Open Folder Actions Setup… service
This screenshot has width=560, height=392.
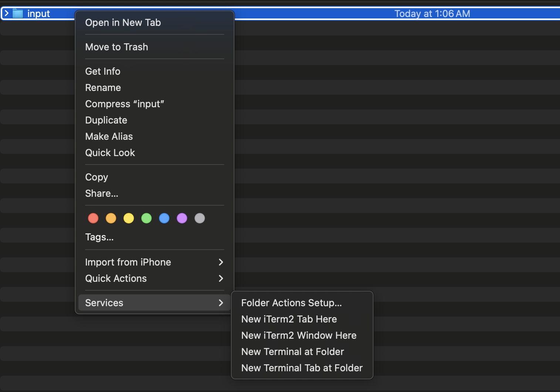[x=291, y=303]
